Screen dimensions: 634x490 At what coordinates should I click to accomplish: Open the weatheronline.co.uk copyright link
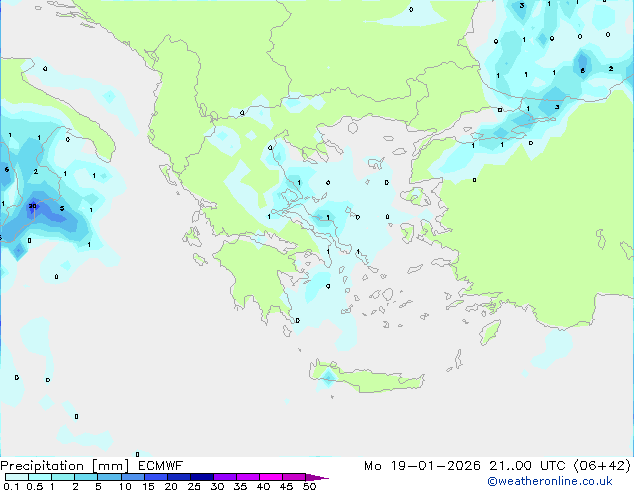(550, 481)
